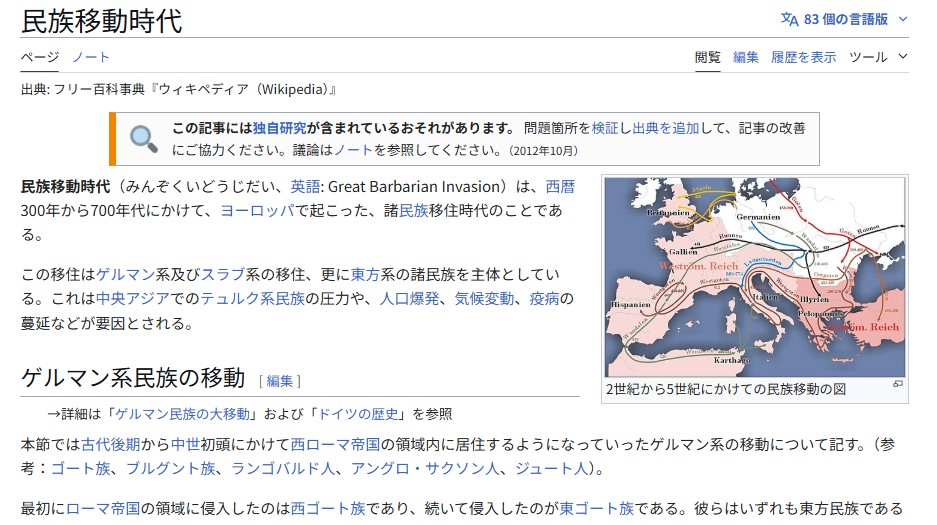Click the 2世紀から5世紀にかけての民族移動の図 caption
This screenshot has width=937, height=525.
(x=726, y=389)
